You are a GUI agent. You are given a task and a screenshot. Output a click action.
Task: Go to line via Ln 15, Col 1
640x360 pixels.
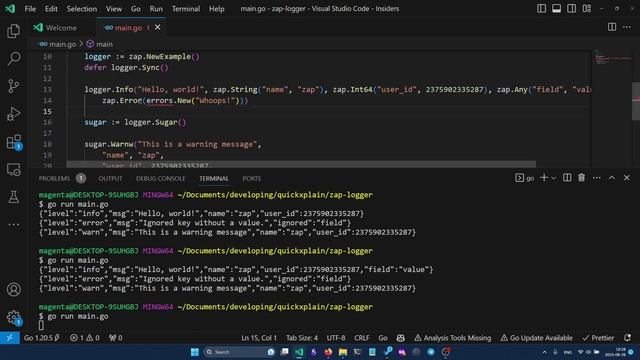(x=259, y=338)
